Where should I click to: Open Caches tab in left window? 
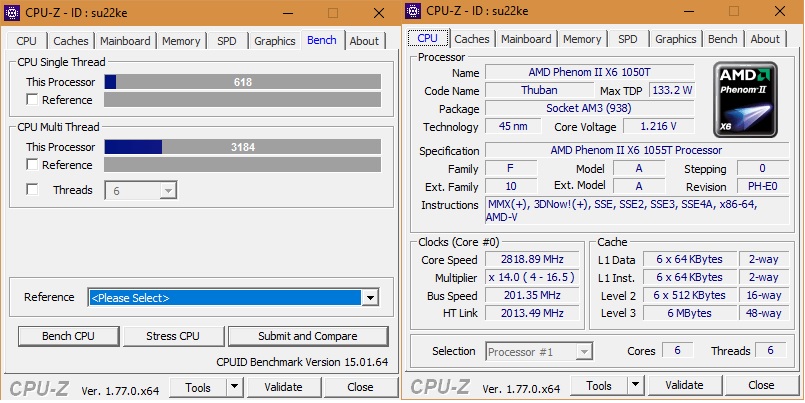tap(71, 41)
